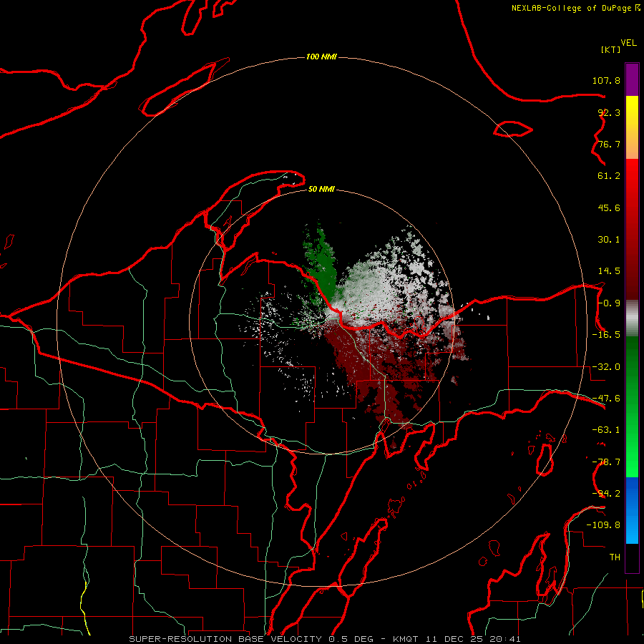
Task: Click the gray segment of the color bar
Action: point(632,318)
